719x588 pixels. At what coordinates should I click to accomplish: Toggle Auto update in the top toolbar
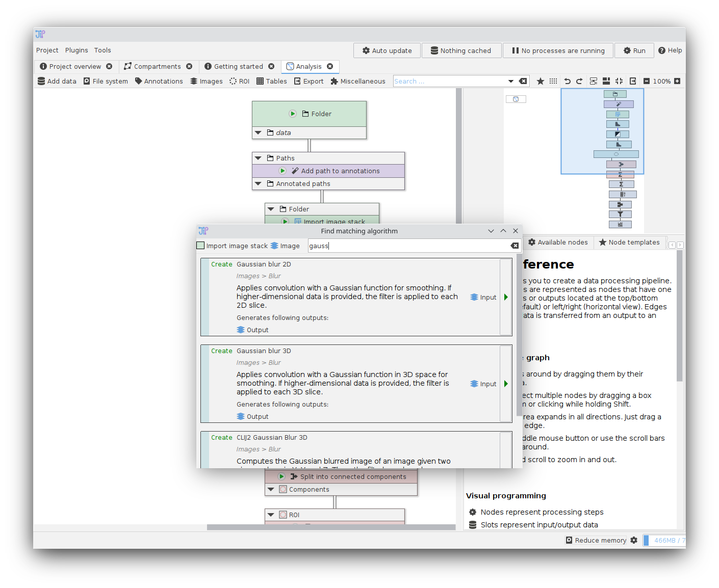[x=387, y=50]
